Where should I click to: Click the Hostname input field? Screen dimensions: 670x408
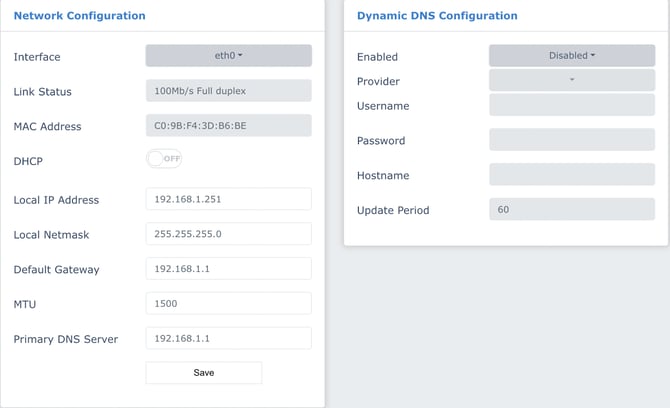(571, 175)
